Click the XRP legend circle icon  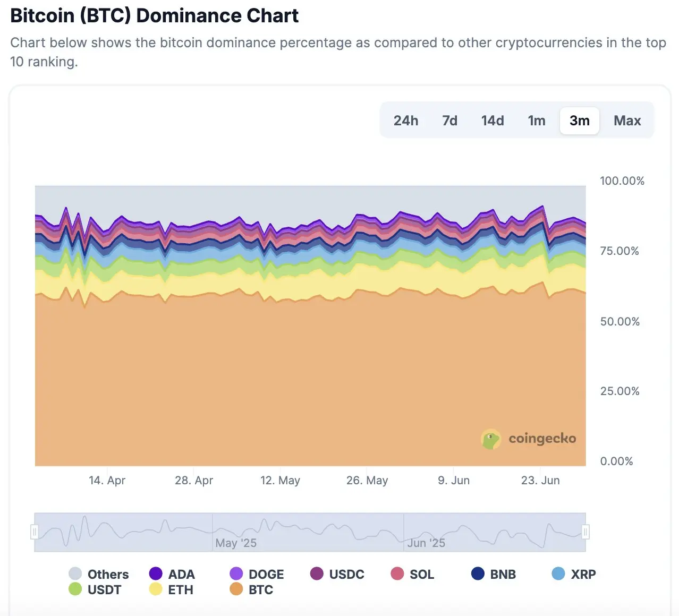click(x=558, y=574)
